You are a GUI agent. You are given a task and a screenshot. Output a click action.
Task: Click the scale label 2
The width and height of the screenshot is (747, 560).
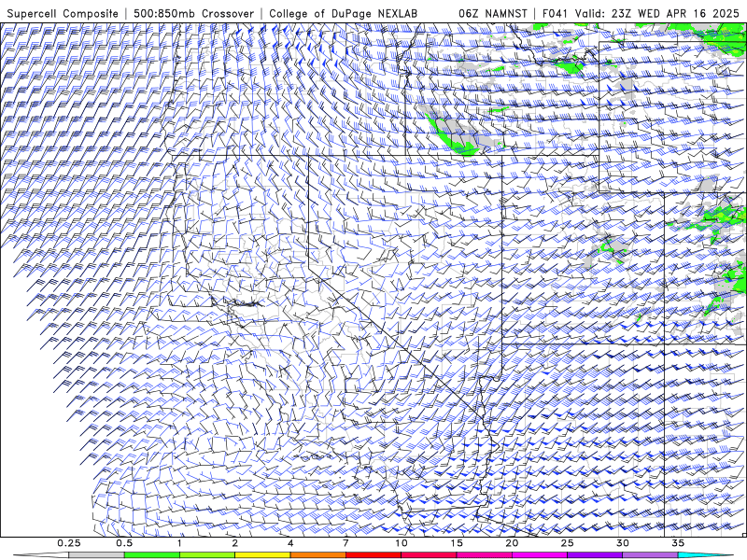[235, 543]
